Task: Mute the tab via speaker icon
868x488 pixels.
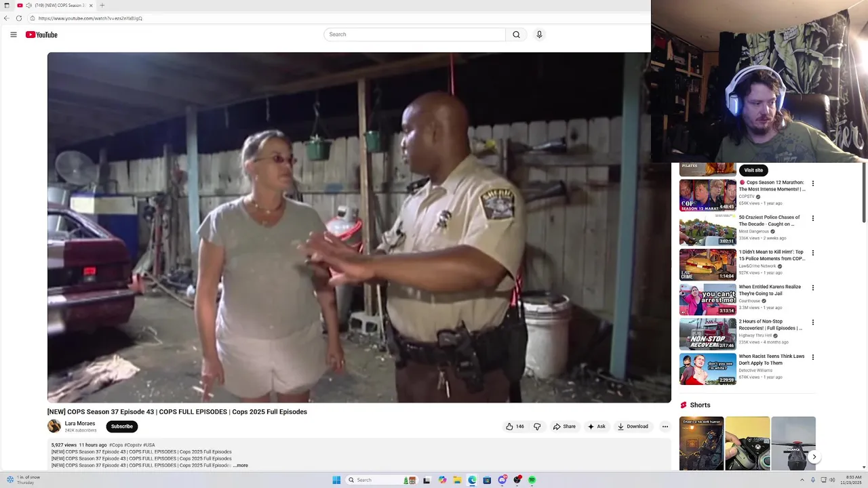Action: point(28,5)
